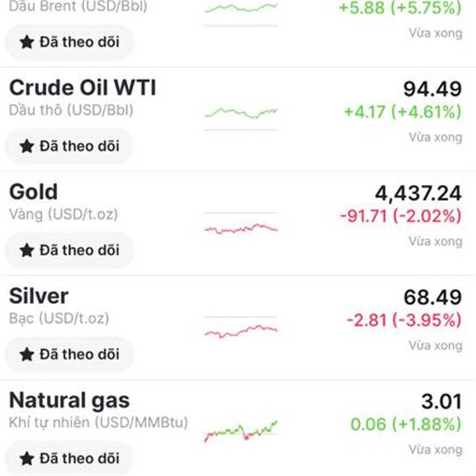476x476 pixels.
Task: Open the Gold commodity title
Action: click(33, 192)
